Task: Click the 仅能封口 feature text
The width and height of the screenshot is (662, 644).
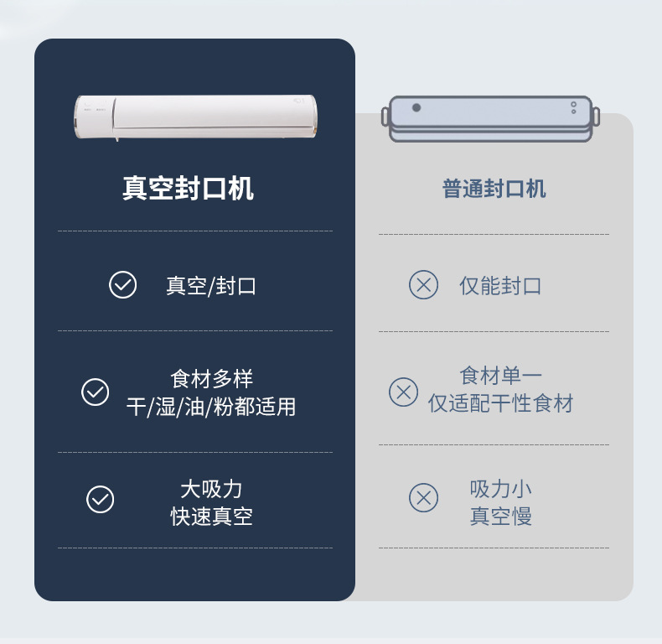Action: click(500, 286)
